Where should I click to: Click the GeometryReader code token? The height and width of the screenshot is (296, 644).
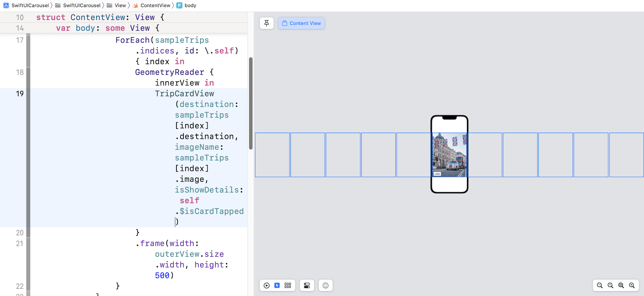[170, 72]
